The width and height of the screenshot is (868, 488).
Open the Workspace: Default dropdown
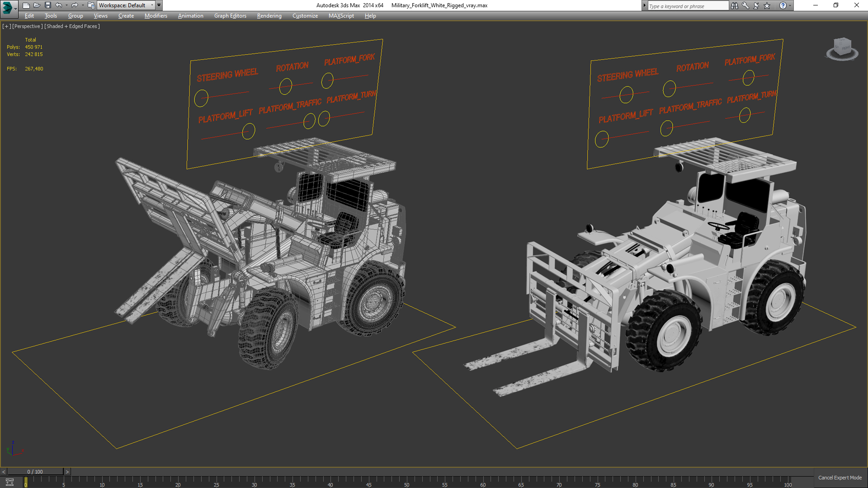point(126,5)
